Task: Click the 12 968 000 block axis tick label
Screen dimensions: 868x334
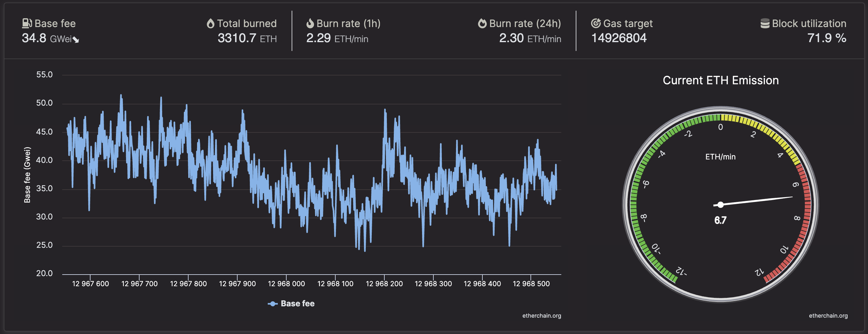Action: point(286,284)
